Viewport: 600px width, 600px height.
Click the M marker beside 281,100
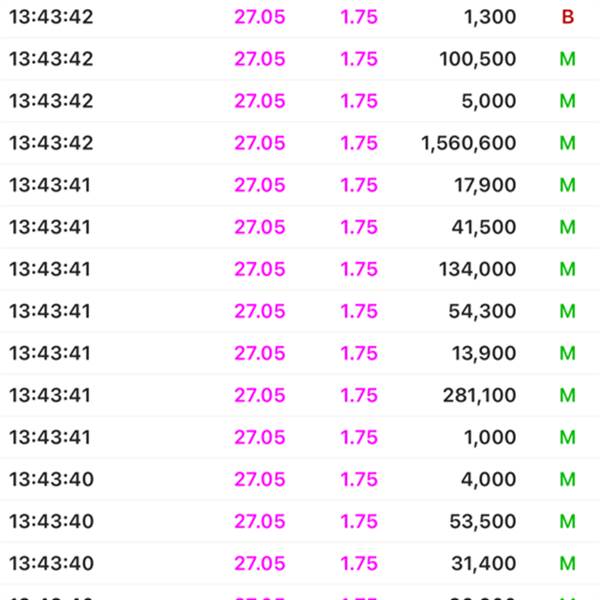[567, 395]
